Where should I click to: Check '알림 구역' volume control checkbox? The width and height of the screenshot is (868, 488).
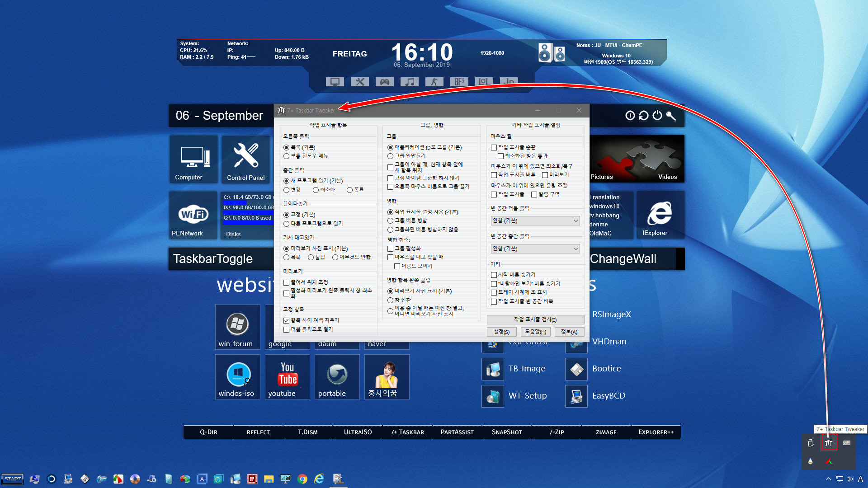click(x=534, y=194)
